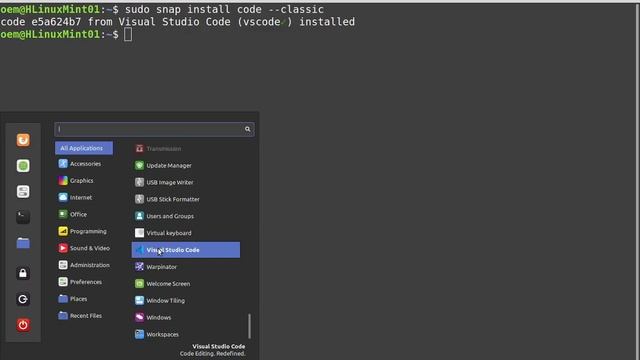Image resolution: width=640 pixels, height=360 pixels.
Task: Launch Transmission from application list
Action: pos(186,149)
